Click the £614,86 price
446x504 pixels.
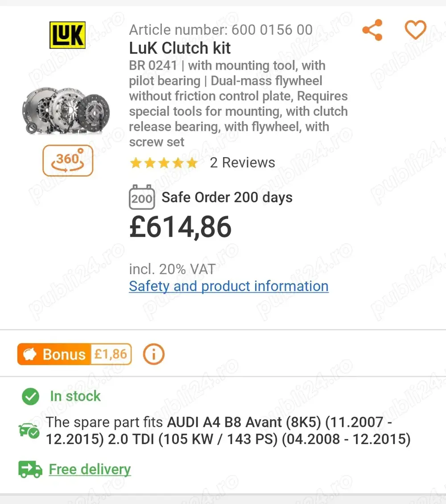[x=180, y=227]
